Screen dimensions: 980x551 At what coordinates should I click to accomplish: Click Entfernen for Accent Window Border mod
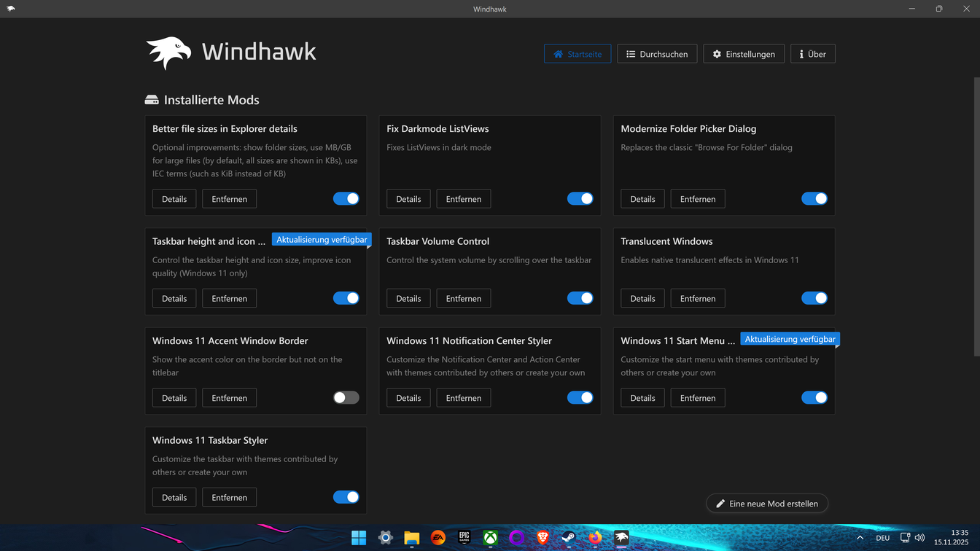[x=229, y=398]
